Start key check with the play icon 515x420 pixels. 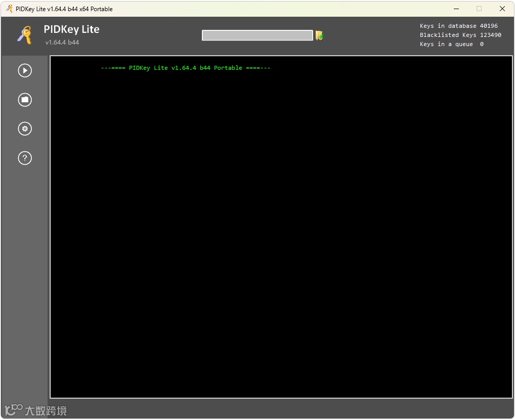[x=25, y=70]
